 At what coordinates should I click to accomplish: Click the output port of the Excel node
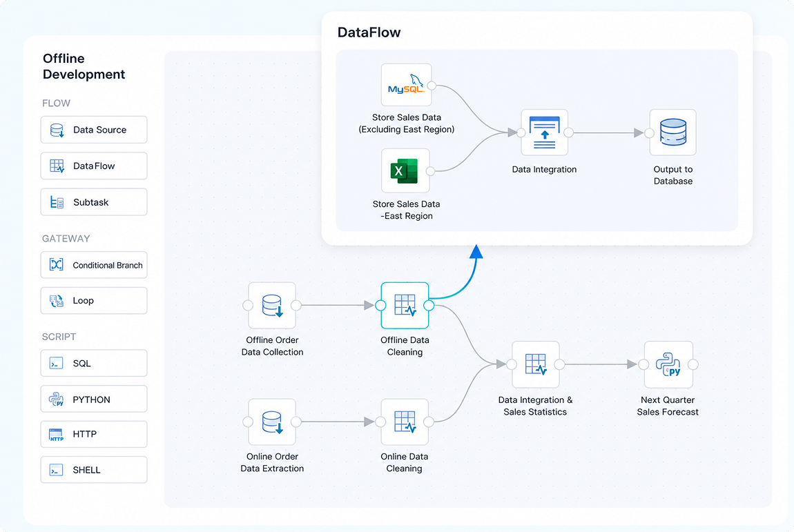click(430, 171)
